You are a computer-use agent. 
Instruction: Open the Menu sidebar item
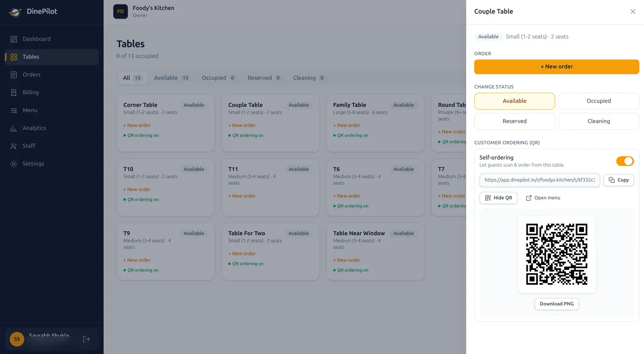click(52, 110)
